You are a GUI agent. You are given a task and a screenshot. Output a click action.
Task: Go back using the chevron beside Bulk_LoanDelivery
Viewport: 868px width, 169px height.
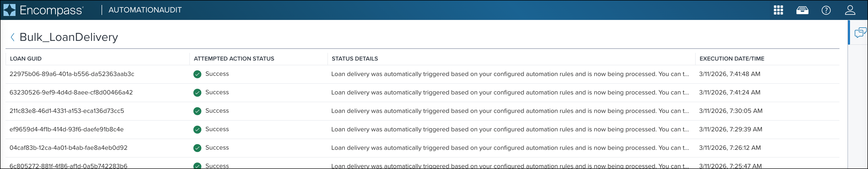13,37
